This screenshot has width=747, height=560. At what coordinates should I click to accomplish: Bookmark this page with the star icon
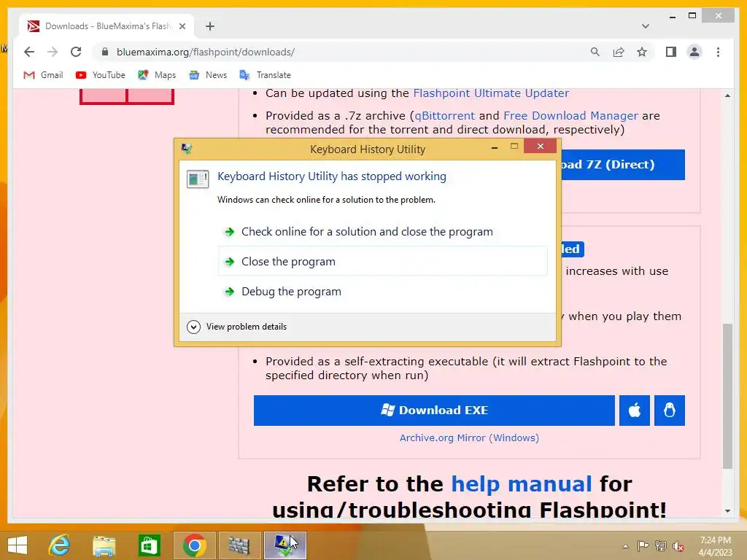[642, 52]
